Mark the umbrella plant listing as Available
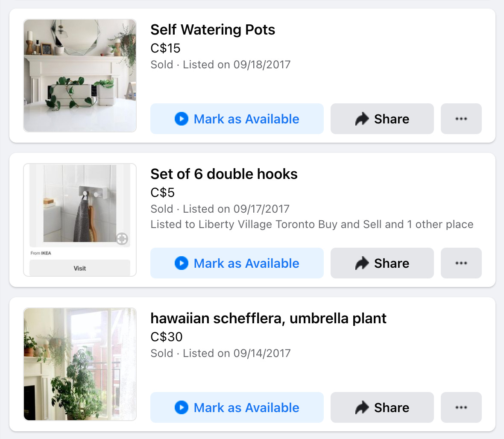Image resolution: width=504 pixels, height=439 pixels. [237, 408]
